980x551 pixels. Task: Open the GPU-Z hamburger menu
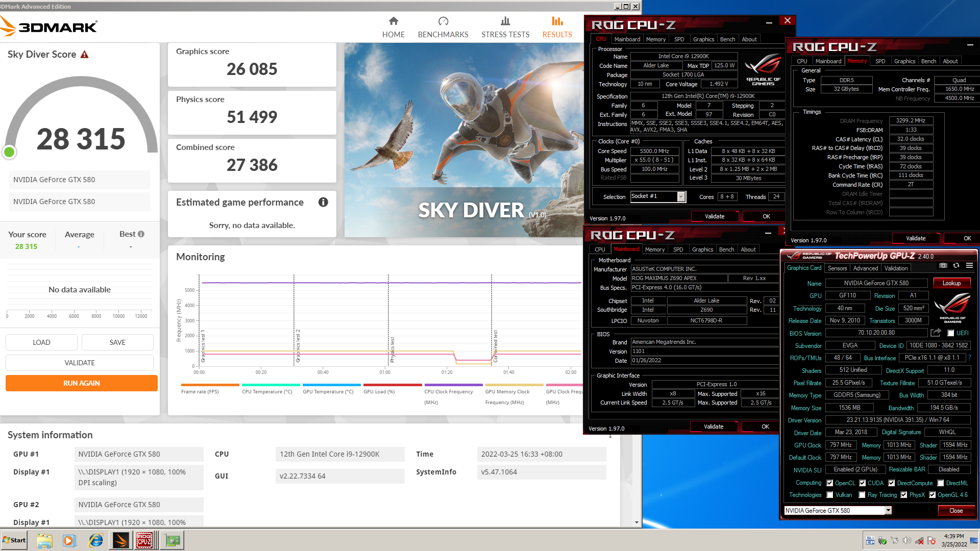tap(969, 266)
